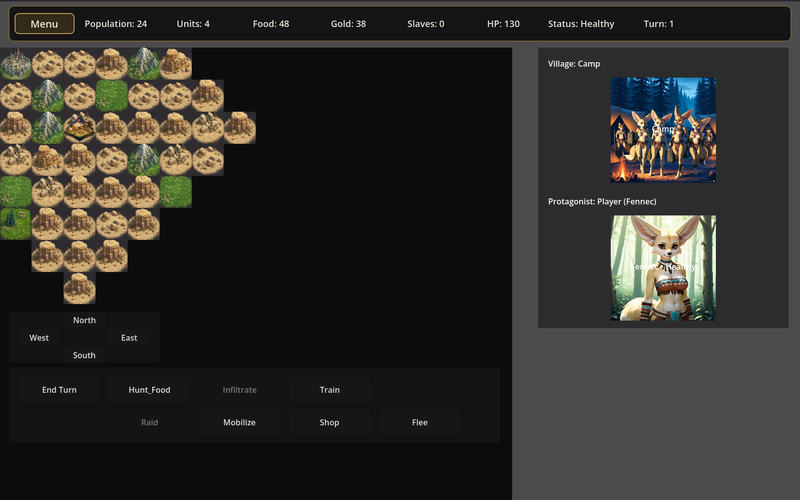800x500 pixels.
Task: Select the castle tile on the map
Action: coord(15,64)
